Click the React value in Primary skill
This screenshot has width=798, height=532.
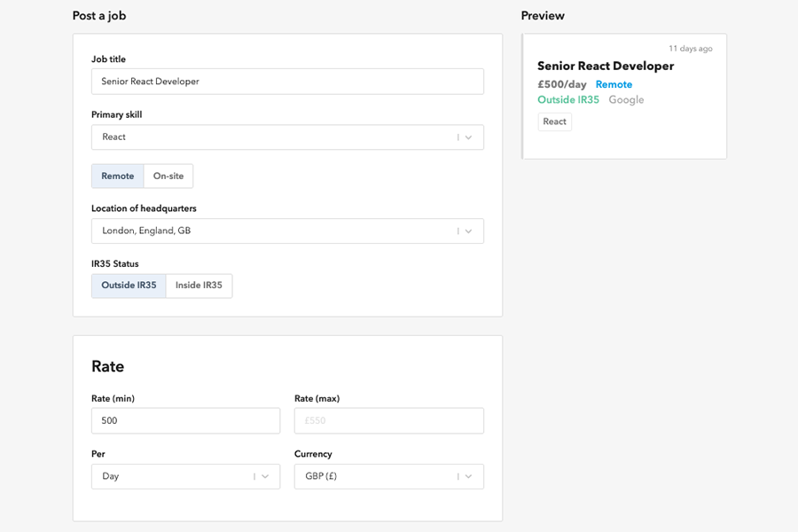point(114,137)
